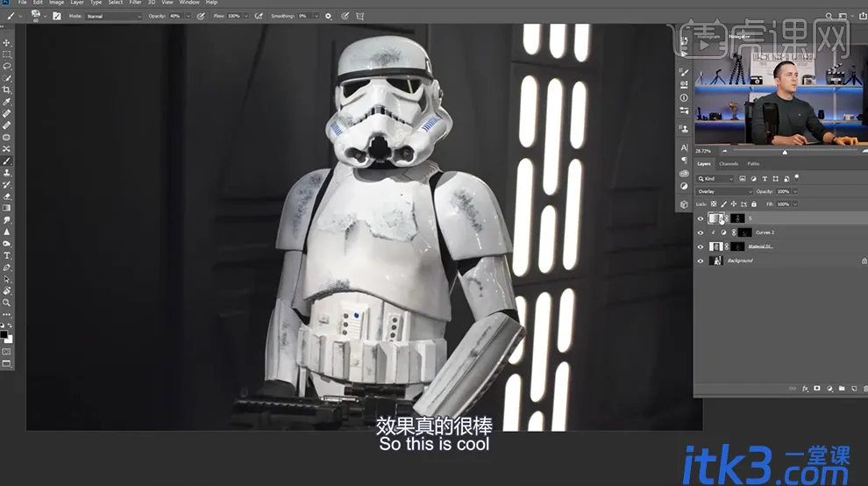Screen dimensions: 868x486
Task: Open the brush Mode dropdown
Action: pos(113,16)
